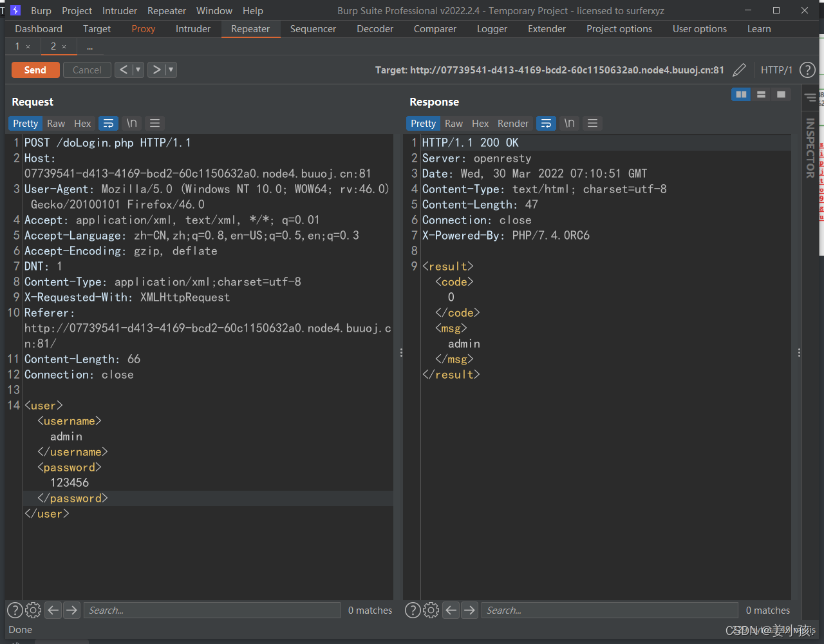Click the response search input field

610,611
